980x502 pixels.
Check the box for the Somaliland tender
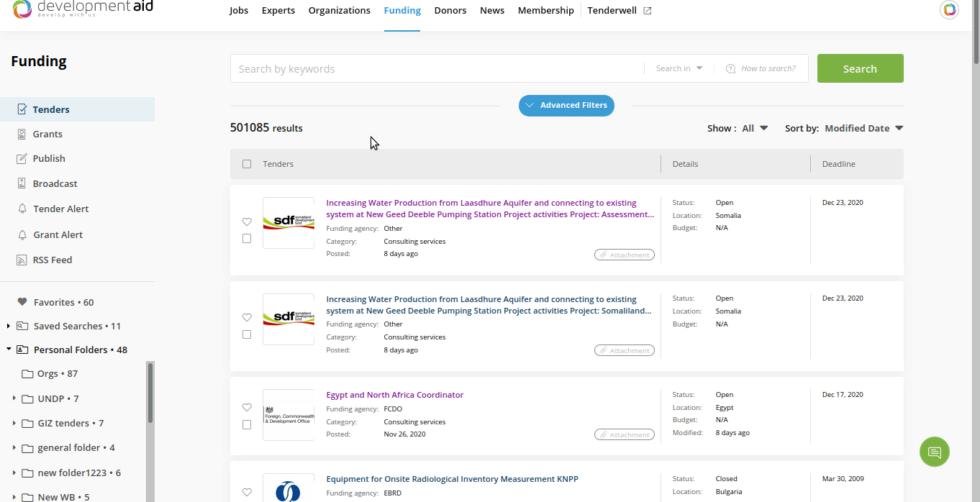point(247,334)
